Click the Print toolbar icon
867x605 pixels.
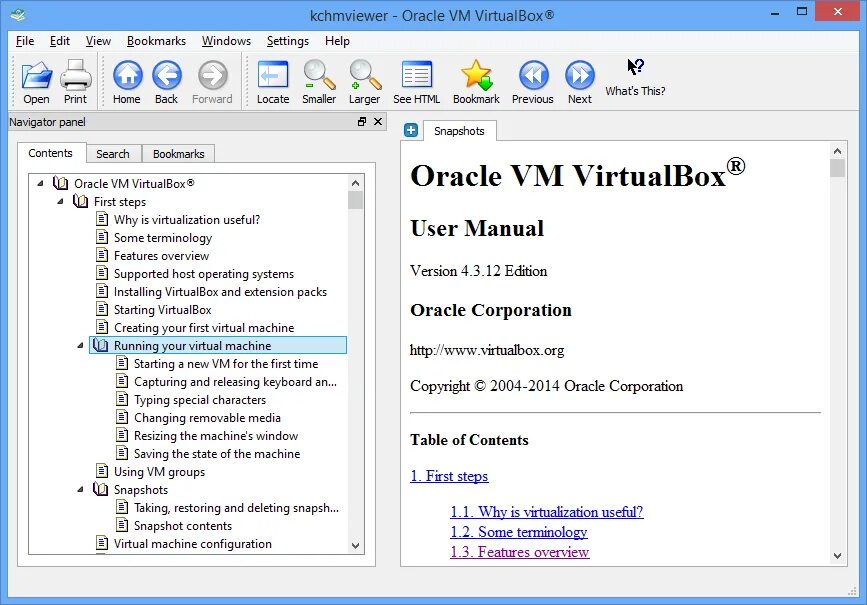click(75, 75)
